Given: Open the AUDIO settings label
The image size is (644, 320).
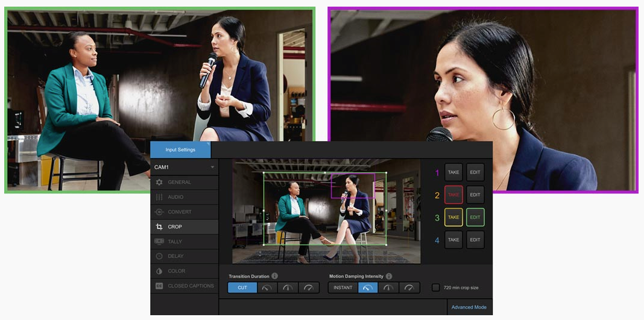Looking at the screenshot, I should tap(176, 197).
